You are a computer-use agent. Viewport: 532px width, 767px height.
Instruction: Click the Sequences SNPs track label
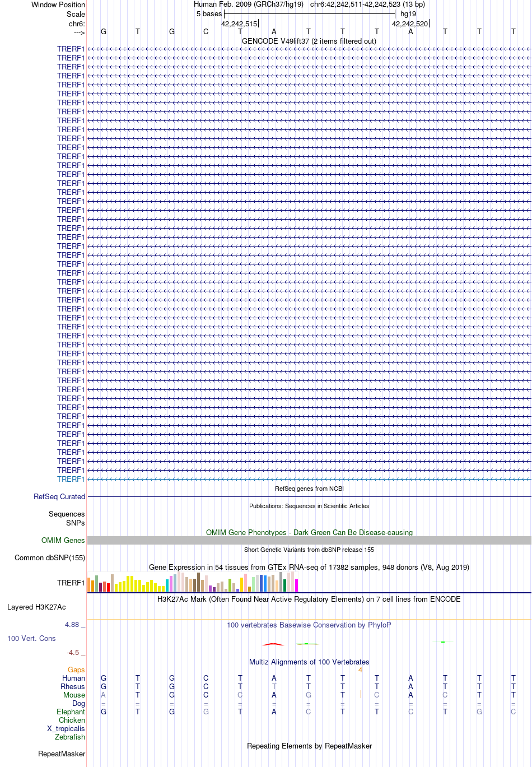[67, 518]
